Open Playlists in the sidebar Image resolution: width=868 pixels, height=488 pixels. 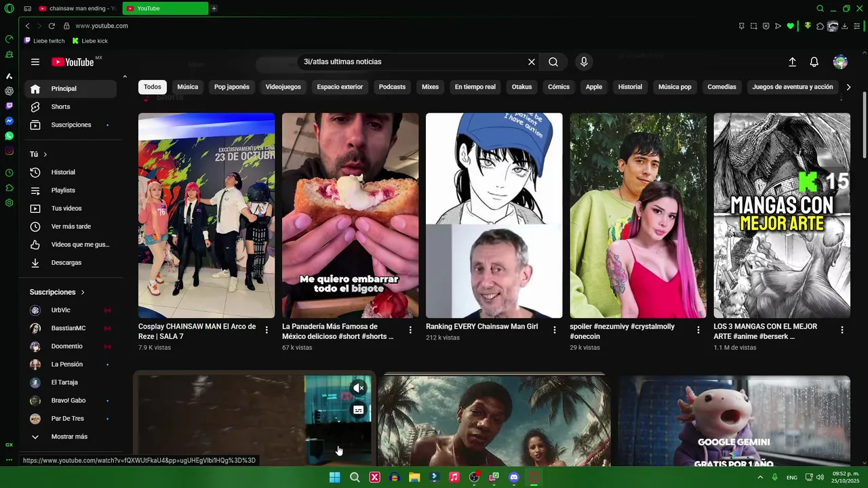[x=71, y=190]
